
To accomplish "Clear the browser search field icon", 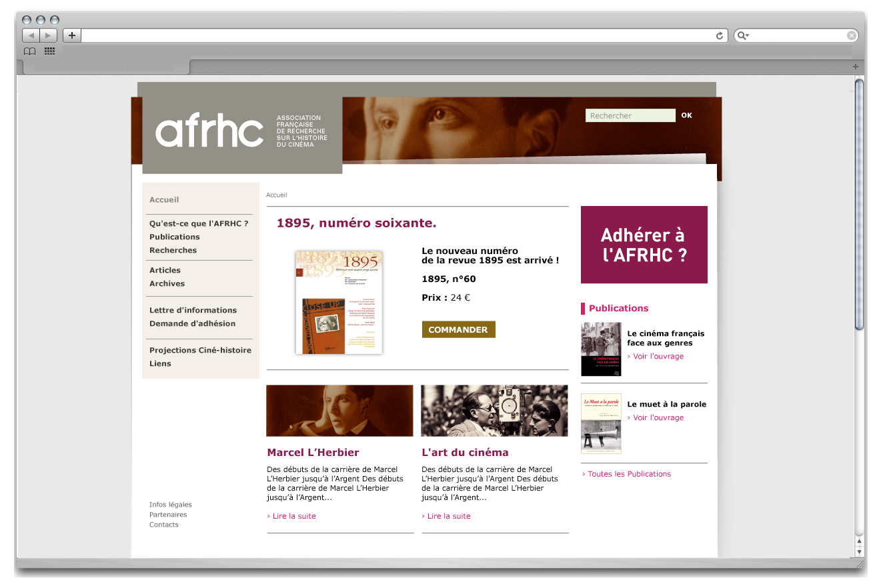I will click(851, 36).
